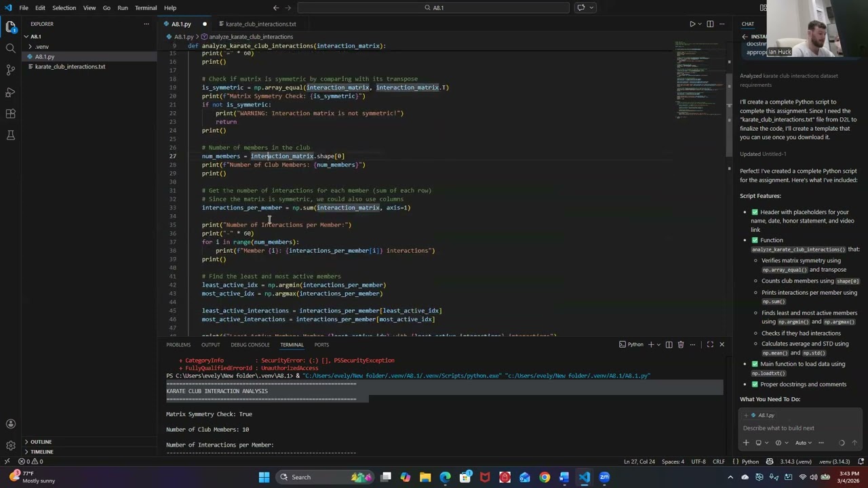Open the Extensions view
The height and width of the screenshot is (488, 868).
(11, 113)
